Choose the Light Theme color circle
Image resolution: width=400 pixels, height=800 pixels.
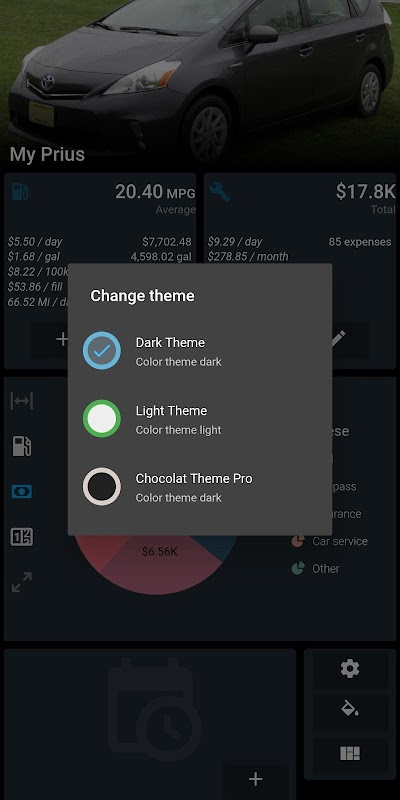pos(102,418)
